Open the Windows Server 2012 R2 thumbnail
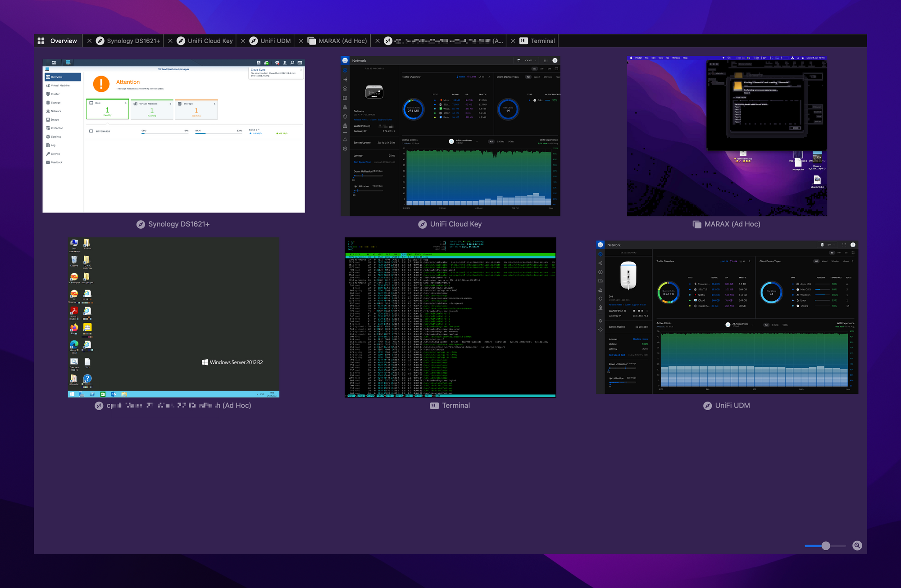Viewport: 901px width, 588px height. tap(173, 317)
